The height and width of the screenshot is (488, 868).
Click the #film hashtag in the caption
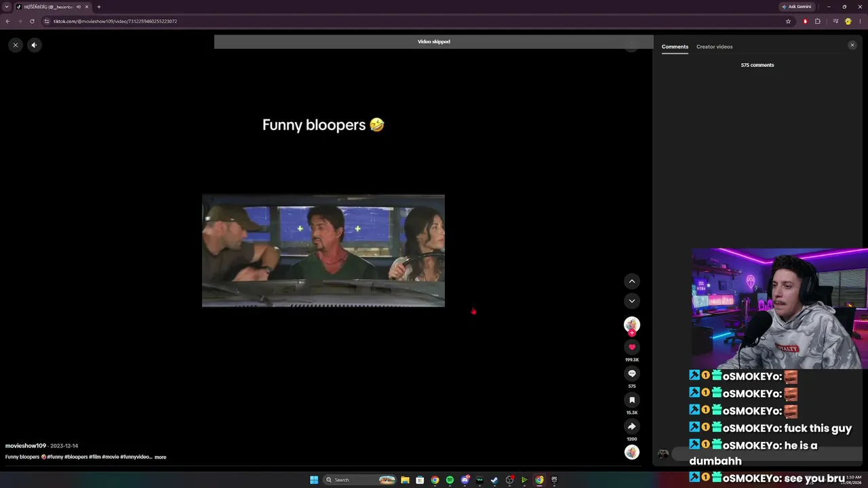(x=95, y=457)
